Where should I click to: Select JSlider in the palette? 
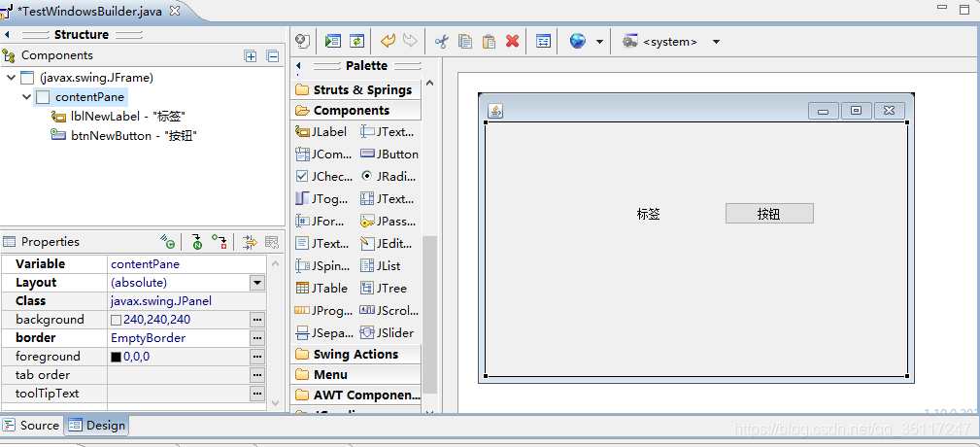coord(387,332)
